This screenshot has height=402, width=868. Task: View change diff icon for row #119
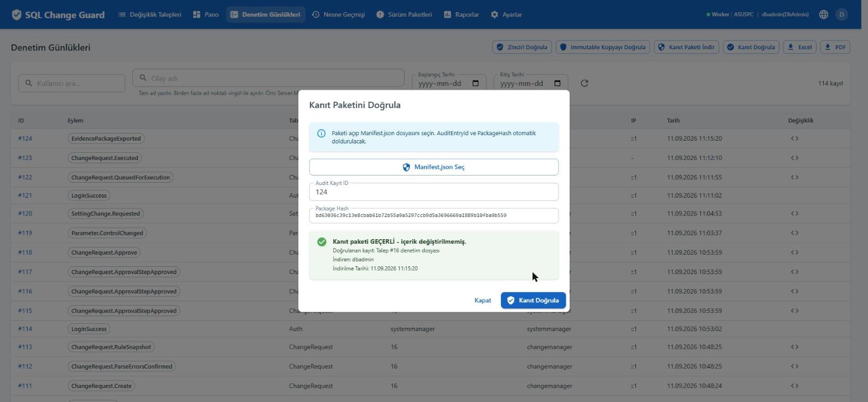click(794, 233)
